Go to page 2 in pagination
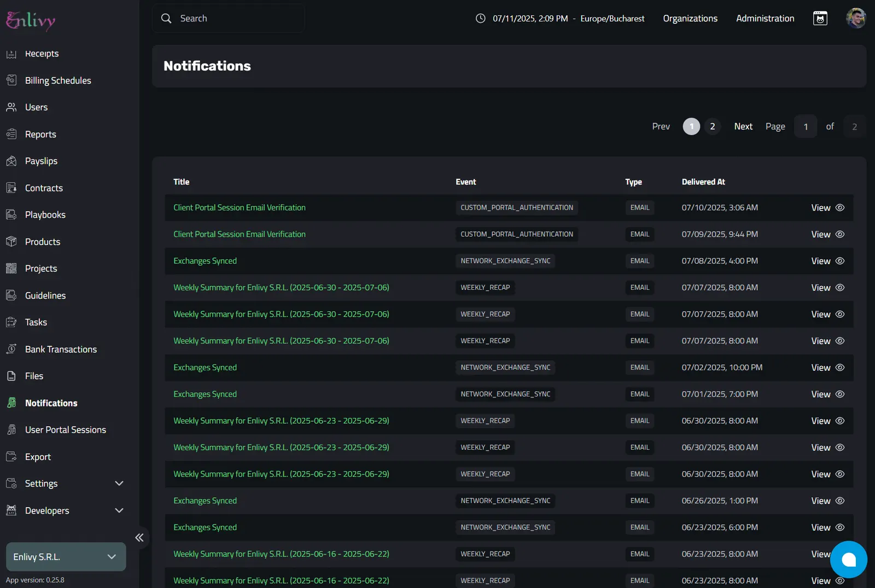The height and width of the screenshot is (588, 875). (x=712, y=126)
